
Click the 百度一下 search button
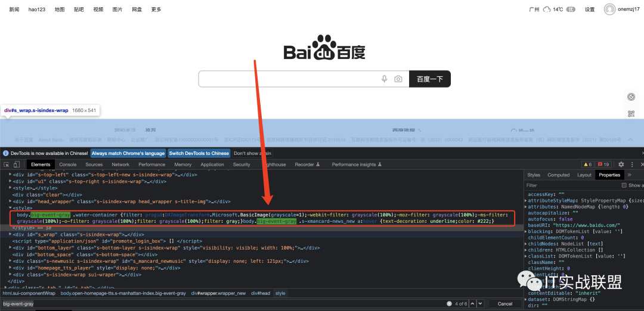point(429,79)
